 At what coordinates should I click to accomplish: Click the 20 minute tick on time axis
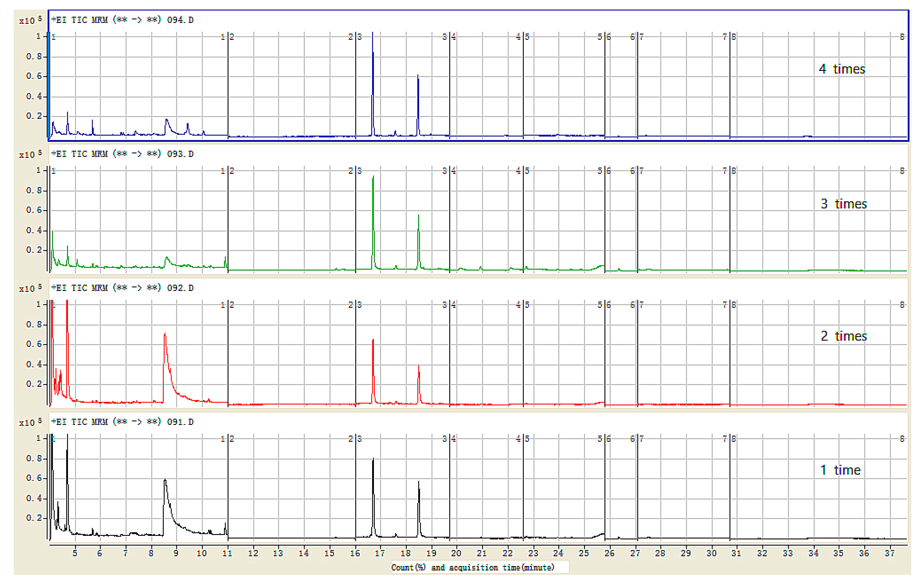pos(456,553)
